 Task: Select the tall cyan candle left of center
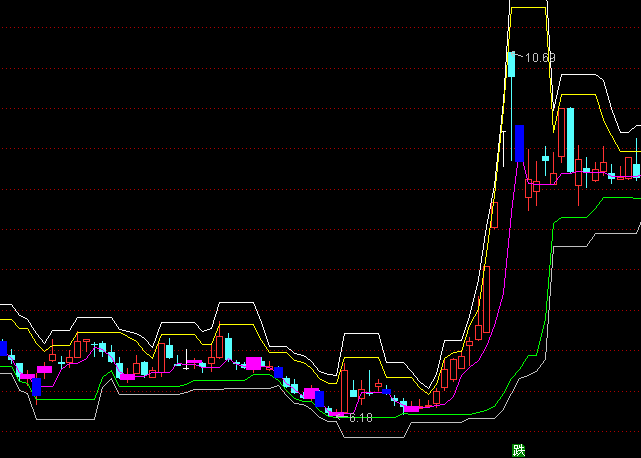228,348
